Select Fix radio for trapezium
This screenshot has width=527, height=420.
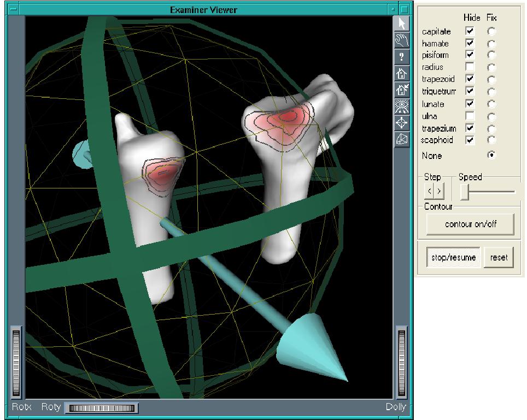[x=491, y=129]
